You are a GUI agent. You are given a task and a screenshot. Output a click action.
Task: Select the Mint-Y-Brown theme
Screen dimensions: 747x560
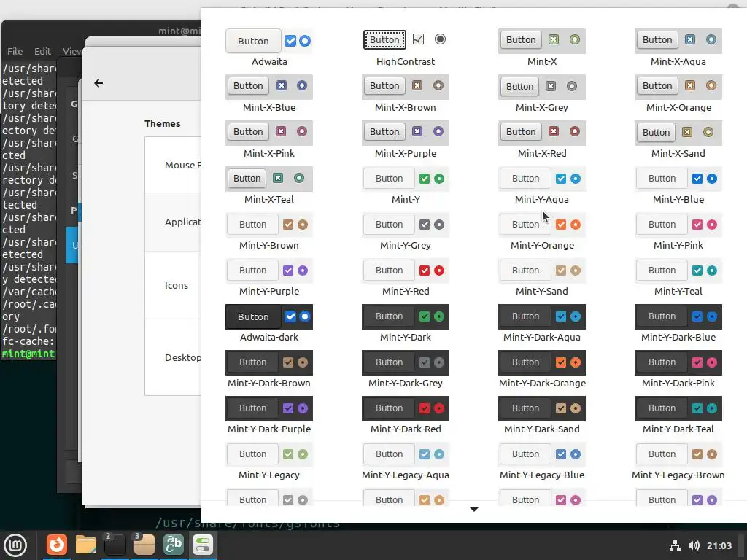tap(269, 231)
